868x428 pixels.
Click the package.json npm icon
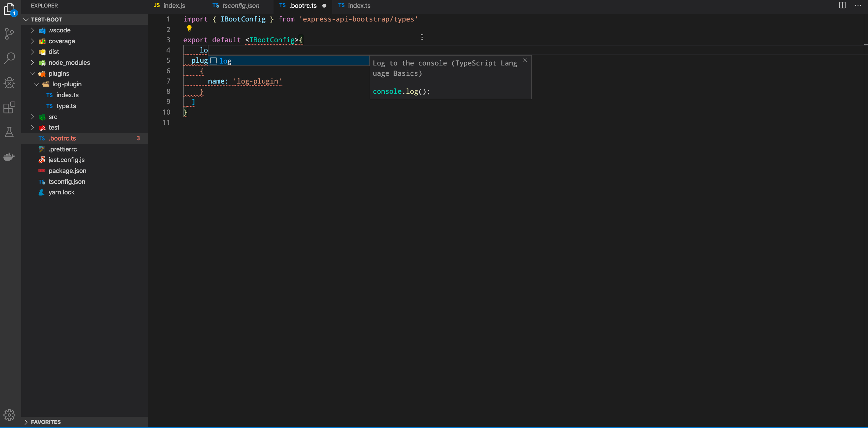coord(42,171)
